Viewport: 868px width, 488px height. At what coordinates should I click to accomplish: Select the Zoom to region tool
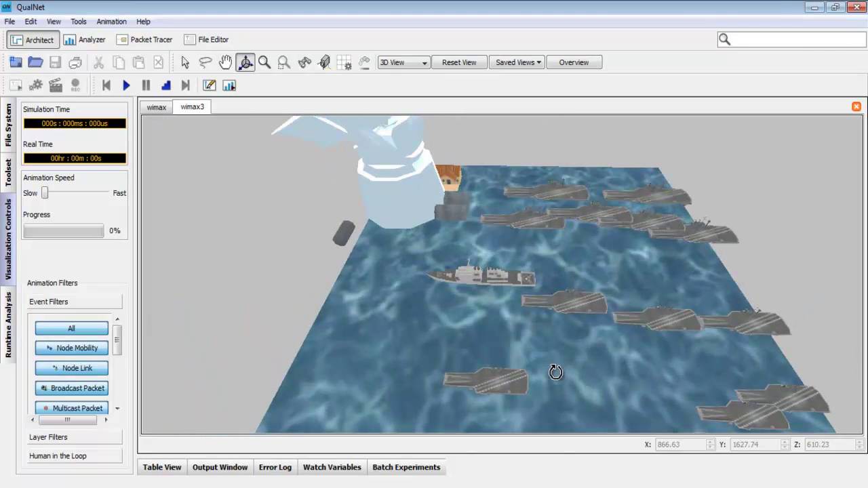pyautogui.click(x=284, y=62)
